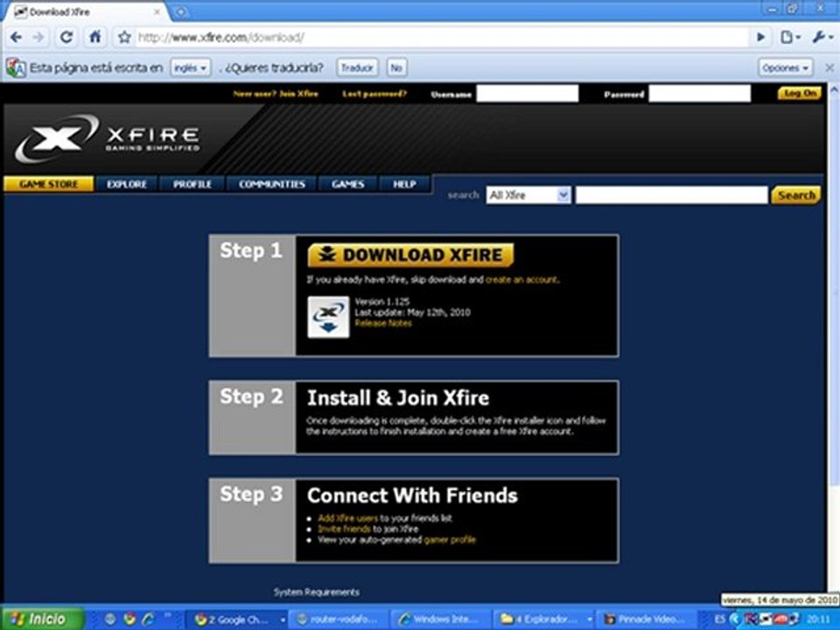
Task: Click the address bar showing xfire.com/download
Action: pyautogui.click(x=442, y=37)
